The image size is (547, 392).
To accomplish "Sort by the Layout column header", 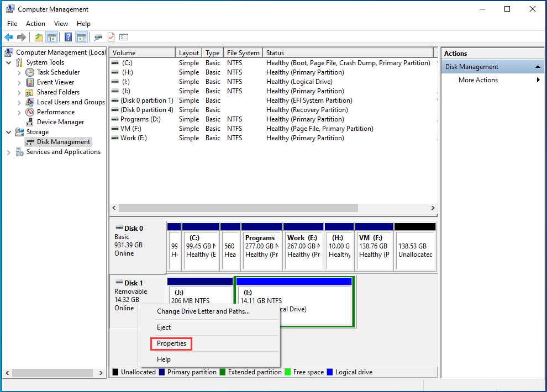I will (189, 53).
